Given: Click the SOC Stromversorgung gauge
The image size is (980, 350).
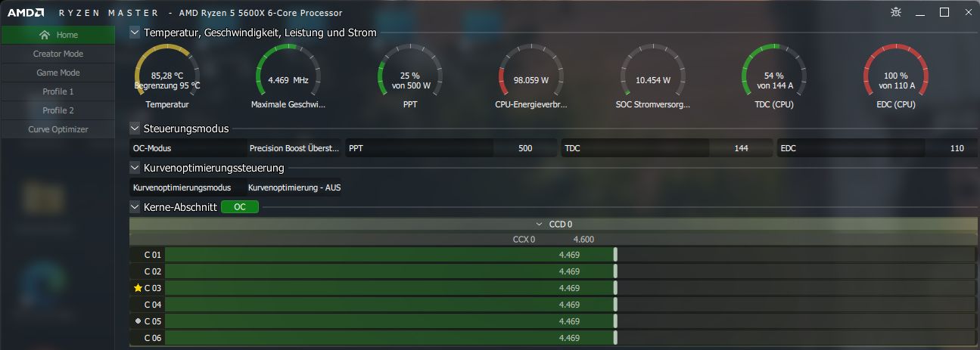Looking at the screenshot, I should 653,76.
